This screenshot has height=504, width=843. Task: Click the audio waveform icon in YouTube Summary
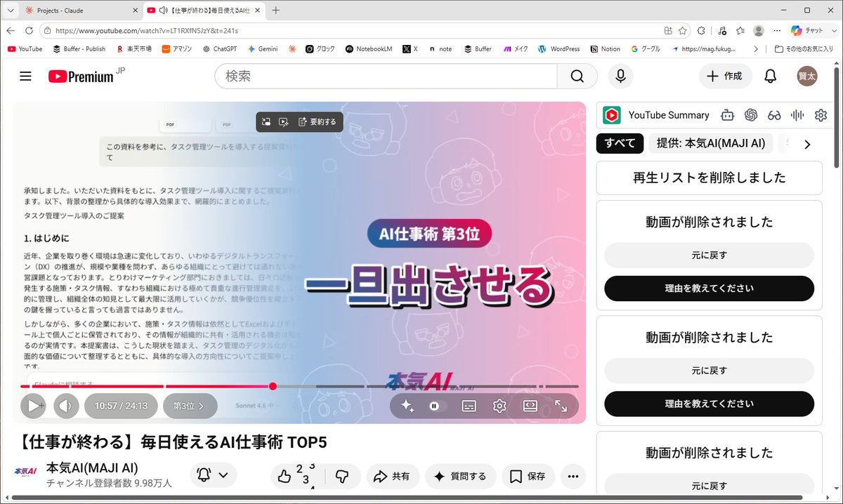[797, 115]
